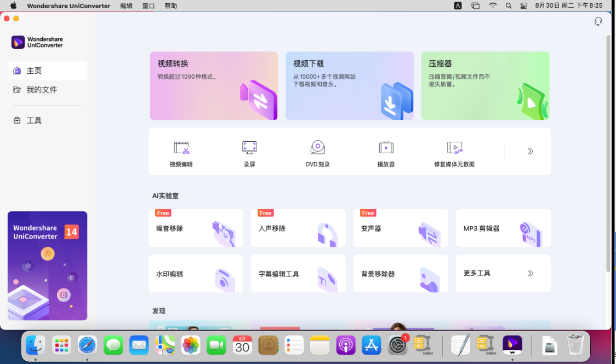
Task: Click the Wi-Fi status icon
Action: 493,5
